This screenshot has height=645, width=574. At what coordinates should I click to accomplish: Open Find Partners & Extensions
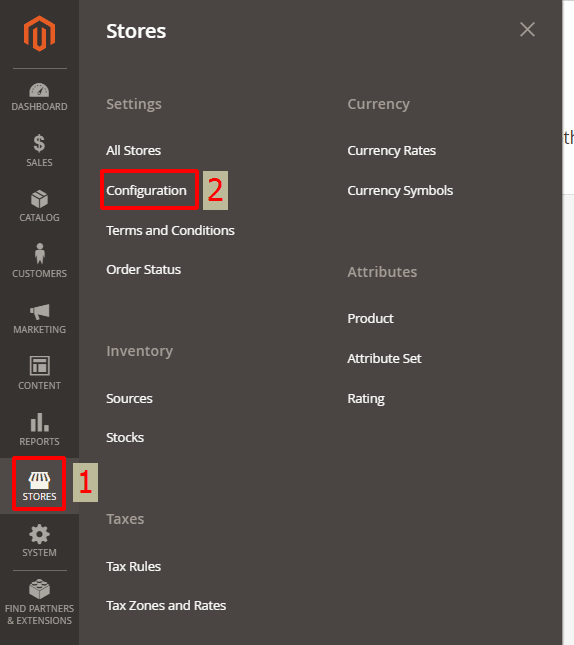40,602
